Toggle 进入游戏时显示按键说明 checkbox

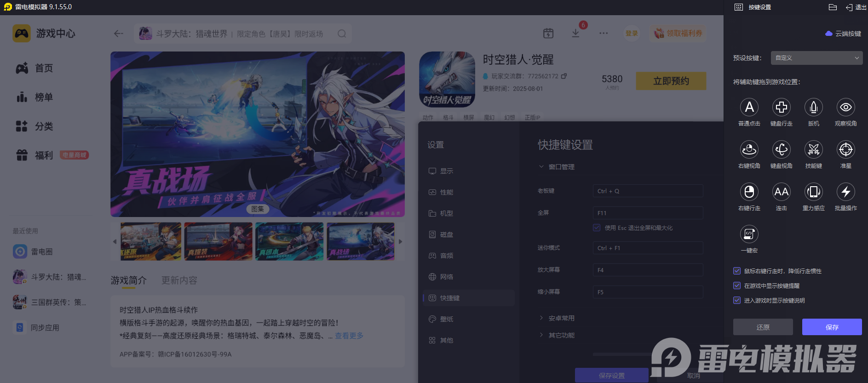click(x=737, y=301)
